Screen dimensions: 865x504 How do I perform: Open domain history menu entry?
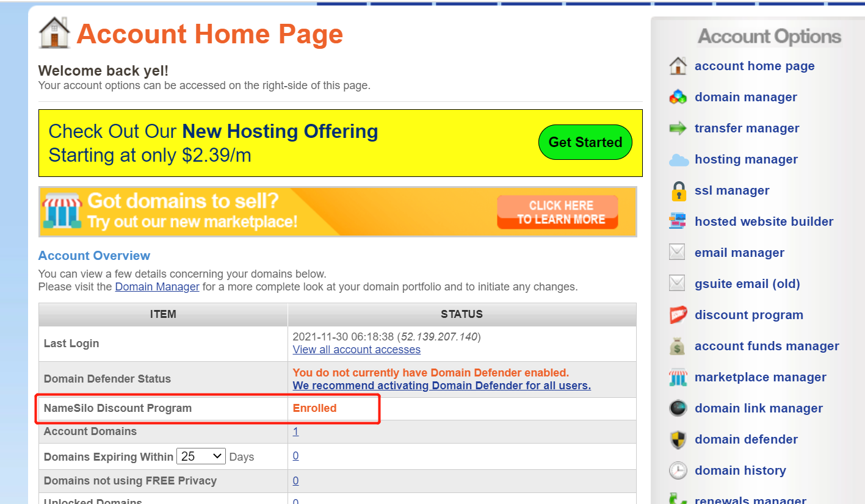click(740, 470)
